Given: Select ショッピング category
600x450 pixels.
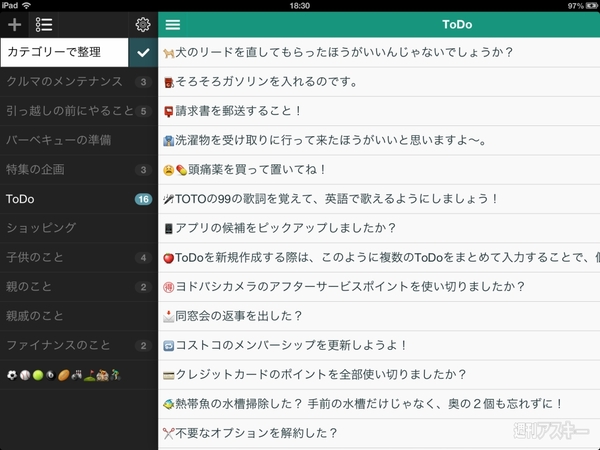Looking at the screenshot, I should (x=79, y=228).
